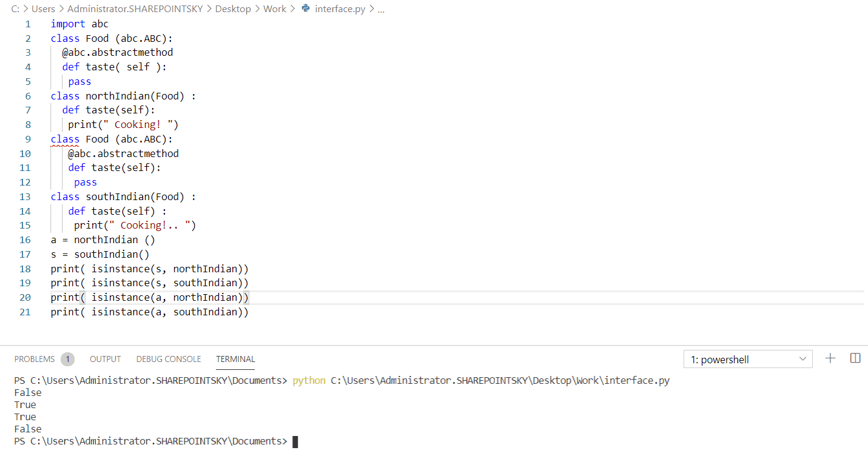Click interface.py in the breadcrumb
Screen dimensions: 868x456
click(339, 8)
